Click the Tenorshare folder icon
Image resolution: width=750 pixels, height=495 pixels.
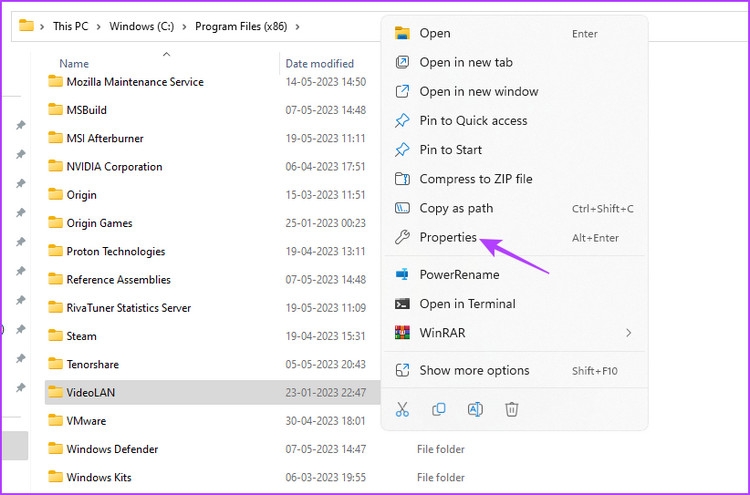[55, 364]
